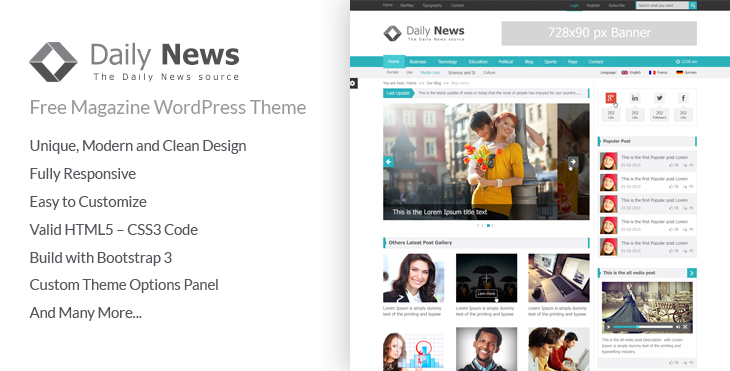
Task: Open the first Populer Post entry
Action: [647, 161]
